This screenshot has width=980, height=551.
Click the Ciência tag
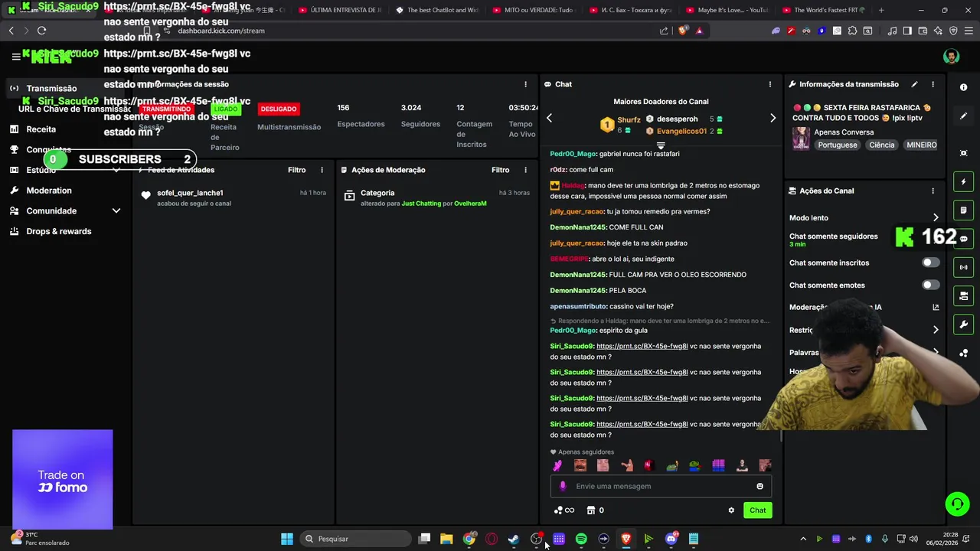881,145
